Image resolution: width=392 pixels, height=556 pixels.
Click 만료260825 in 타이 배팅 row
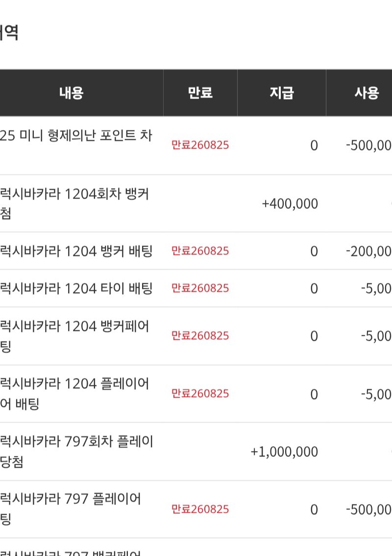pyautogui.click(x=200, y=288)
